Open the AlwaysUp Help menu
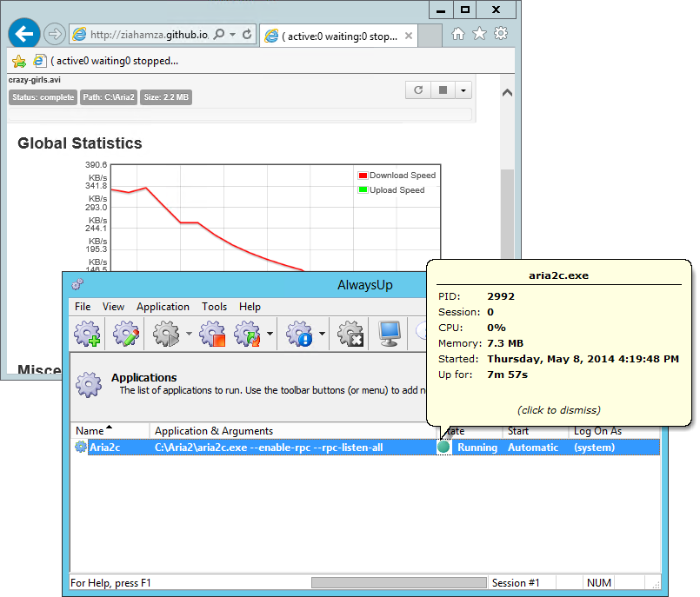700x597 pixels. [x=250, y=307]
